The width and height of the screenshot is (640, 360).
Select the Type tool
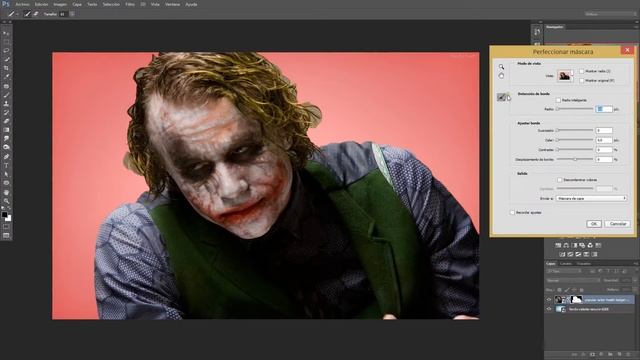point(6,165)
